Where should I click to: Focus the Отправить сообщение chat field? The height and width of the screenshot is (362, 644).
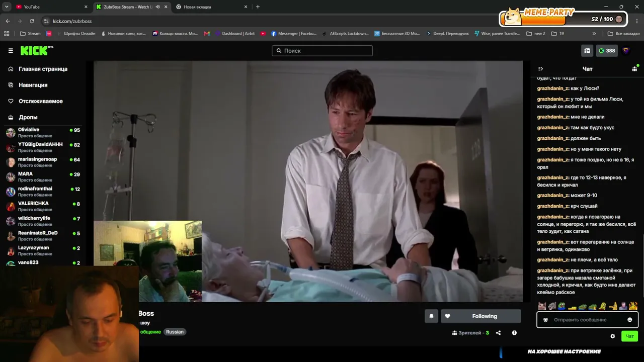587,320
